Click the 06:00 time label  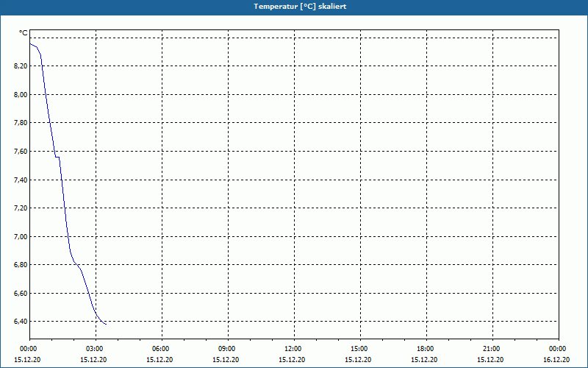pos(161,349)
